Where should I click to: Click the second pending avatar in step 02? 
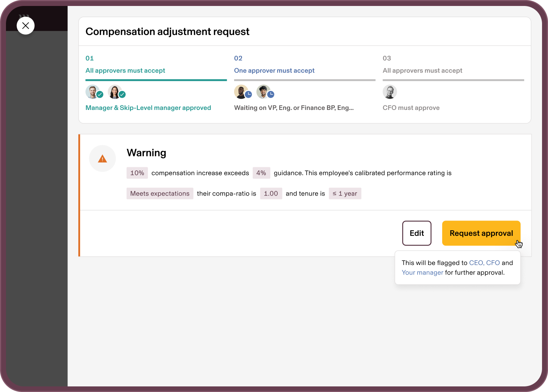[264, 92]
